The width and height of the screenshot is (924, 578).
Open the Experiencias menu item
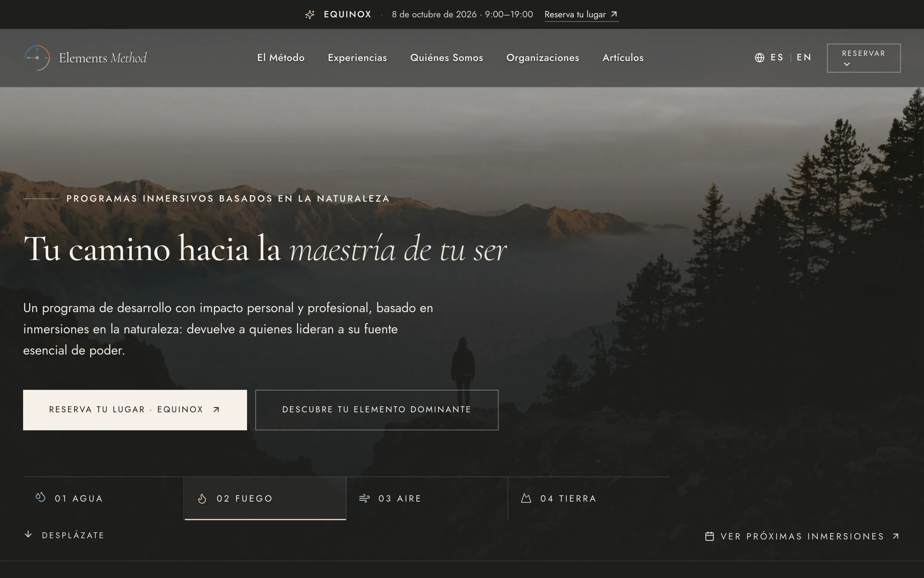(x=357, y=58)
